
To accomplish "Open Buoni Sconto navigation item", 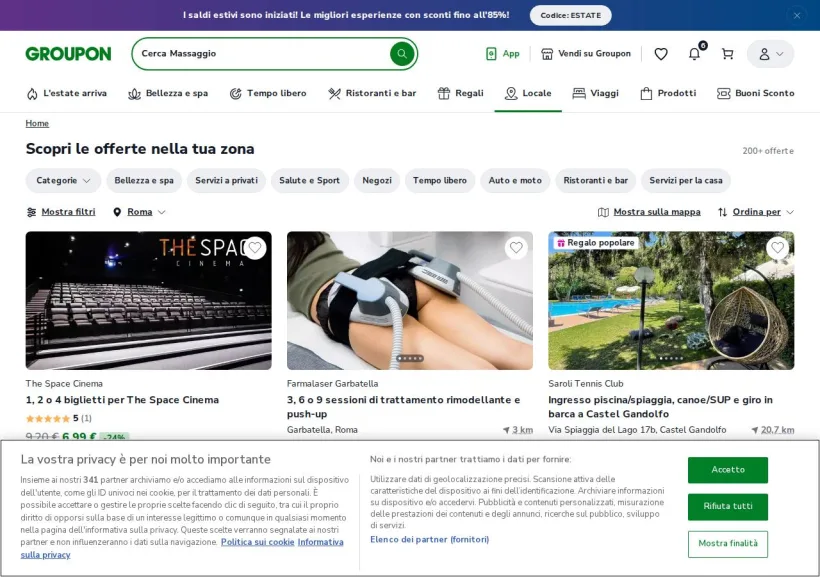I will tap(755, 93).
